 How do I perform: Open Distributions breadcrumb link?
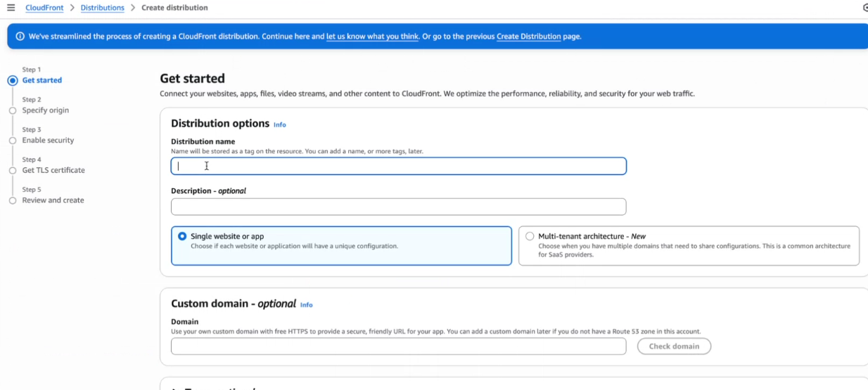coord(102,8)
